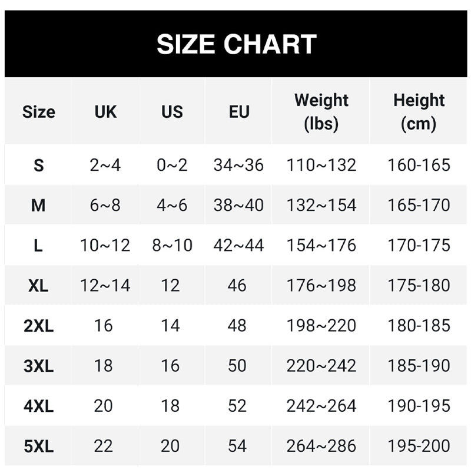Screen dimensions: 471x476
Task: Click the 2XL size row label
Action: pyautogui.click(x=39, y=326)
